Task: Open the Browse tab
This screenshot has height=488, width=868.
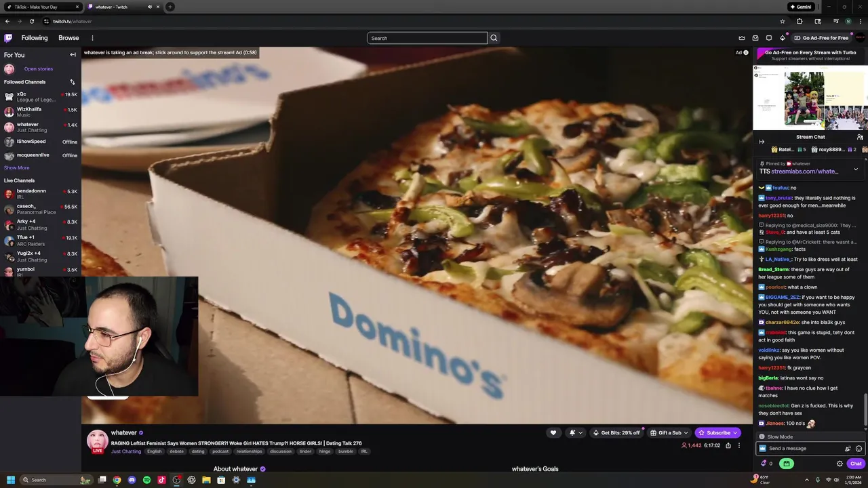Action: coord(68,38)
